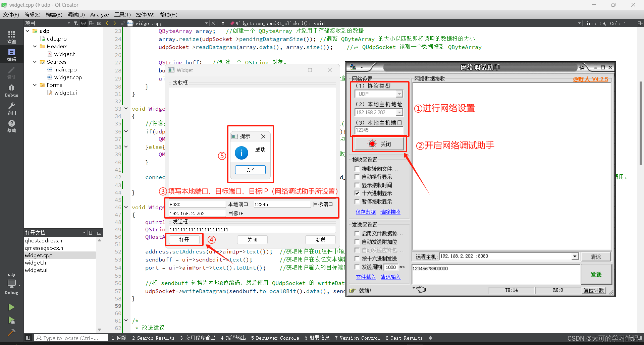This screenshot has width=644, height=345.
Task: Open the 远程主机 address dropdown arrow
Action: (x=575, y=256)
